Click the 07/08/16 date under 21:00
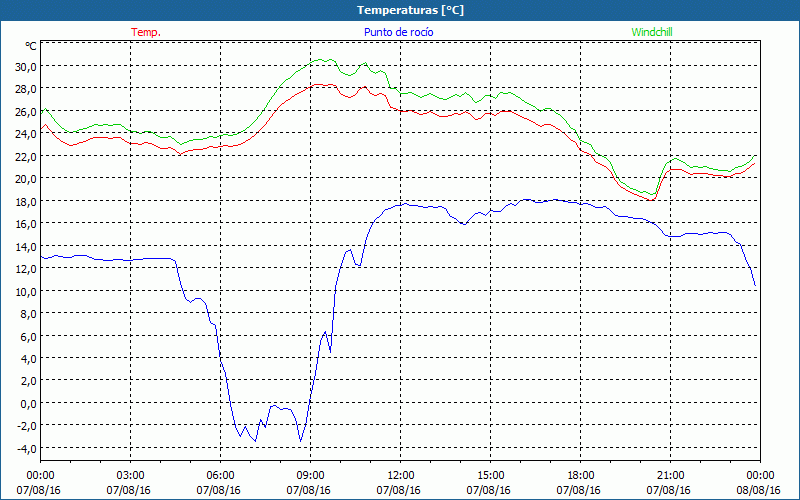Screen dimensions: 800x500 tap(668, 490)
